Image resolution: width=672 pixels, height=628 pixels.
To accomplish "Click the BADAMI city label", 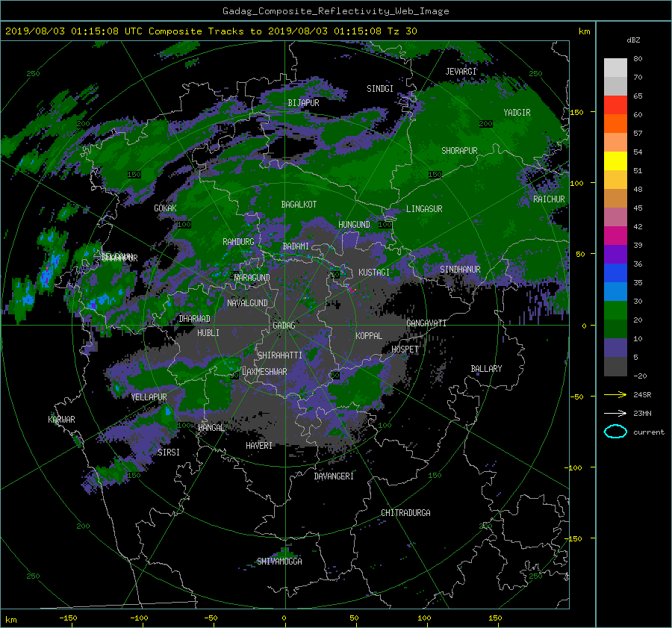I will (x=296, y=246).
